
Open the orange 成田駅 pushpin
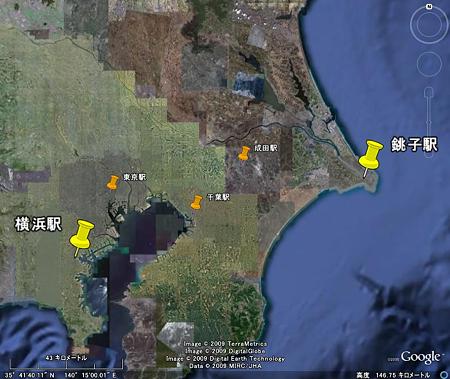[244, 153]
